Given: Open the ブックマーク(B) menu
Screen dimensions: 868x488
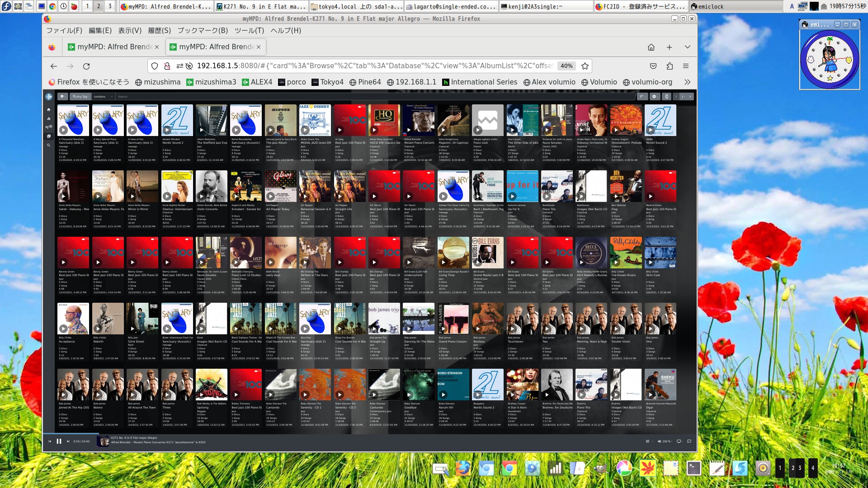Looking at the screenshot, I should (x=202, y=30).
